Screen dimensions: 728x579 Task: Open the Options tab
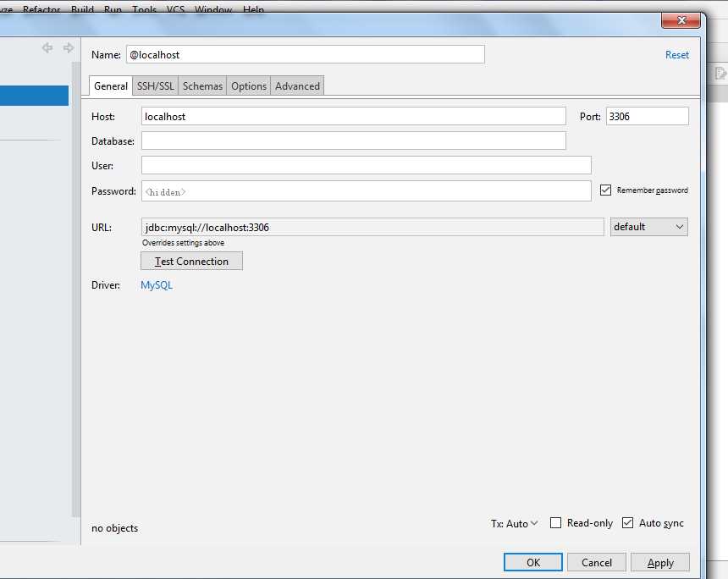click(248, 85)
